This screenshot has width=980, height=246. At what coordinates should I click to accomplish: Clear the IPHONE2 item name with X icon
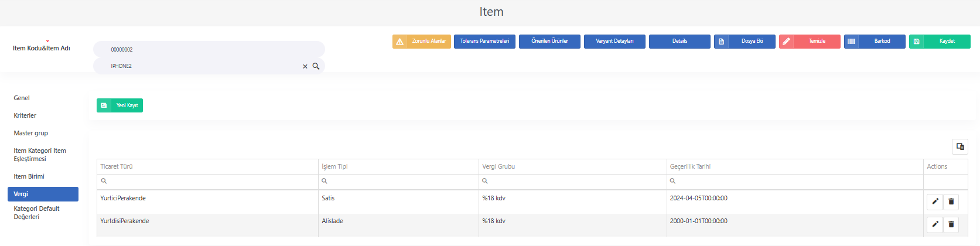[305, 66]
